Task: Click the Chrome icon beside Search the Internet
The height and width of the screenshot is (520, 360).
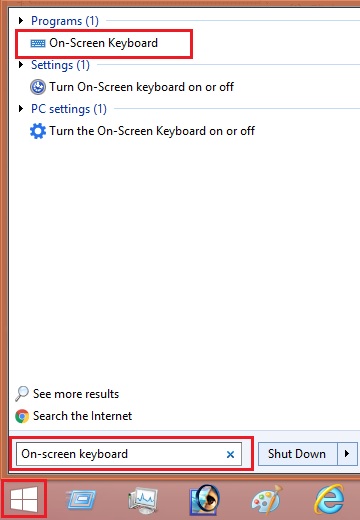Action: (22, 416)
